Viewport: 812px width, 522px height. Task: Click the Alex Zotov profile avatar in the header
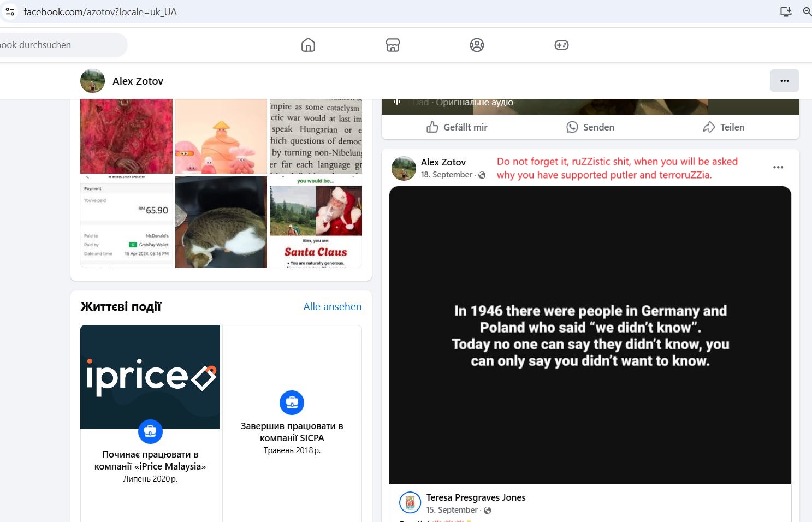click(x=92, y=81)
